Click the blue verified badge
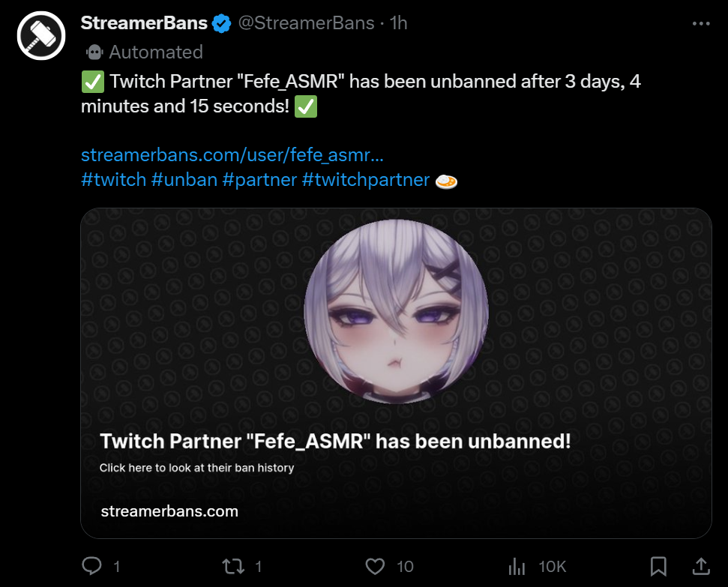The height and width of the screenshot is (587, 728). pos(220,23)
